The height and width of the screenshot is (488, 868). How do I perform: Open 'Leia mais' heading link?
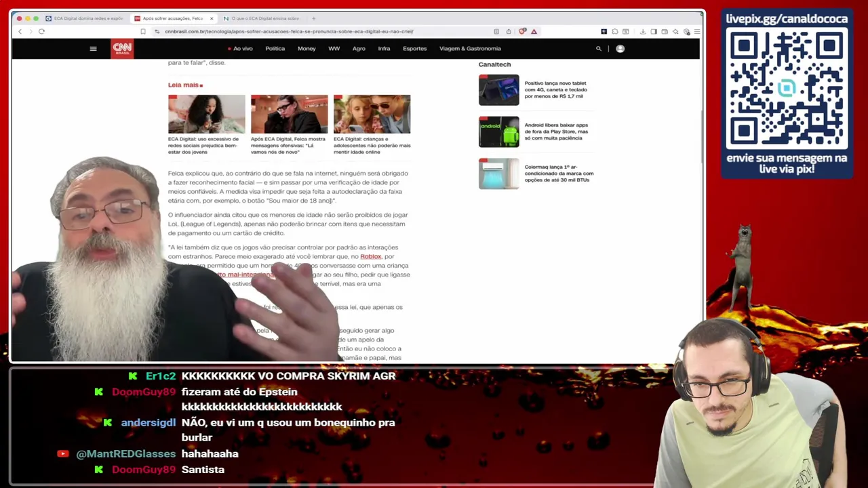tap(185, 85)
